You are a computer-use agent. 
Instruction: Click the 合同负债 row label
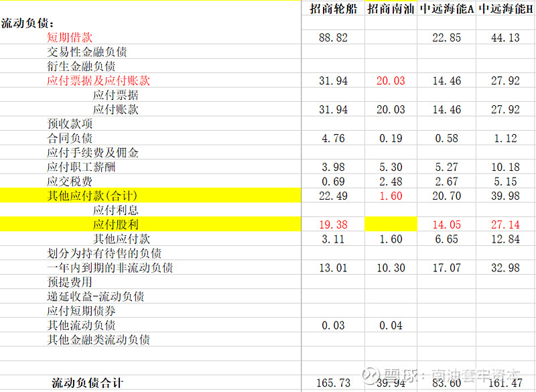point(70,138)
